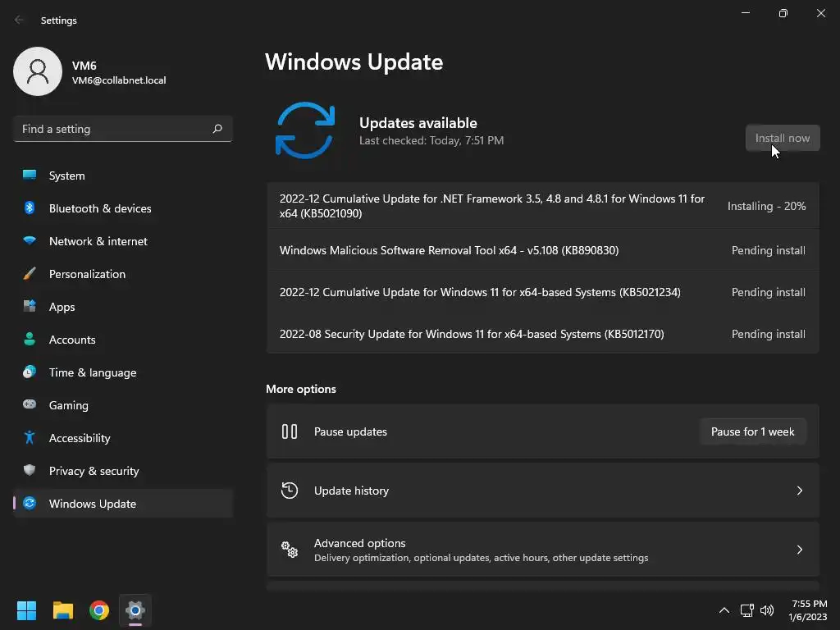Click the VM6 user profile avatar
This screenshot has width=840, height=630.
tap(38, 71)
